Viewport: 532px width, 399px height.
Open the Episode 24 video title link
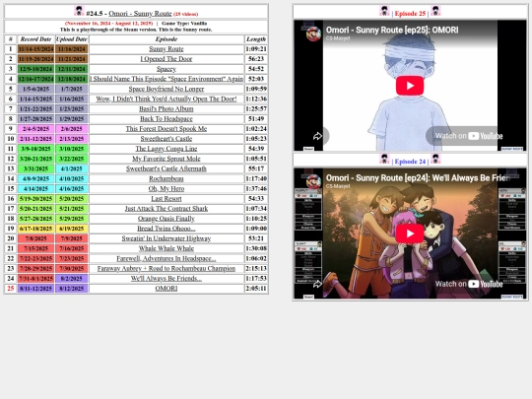(418, 177)
